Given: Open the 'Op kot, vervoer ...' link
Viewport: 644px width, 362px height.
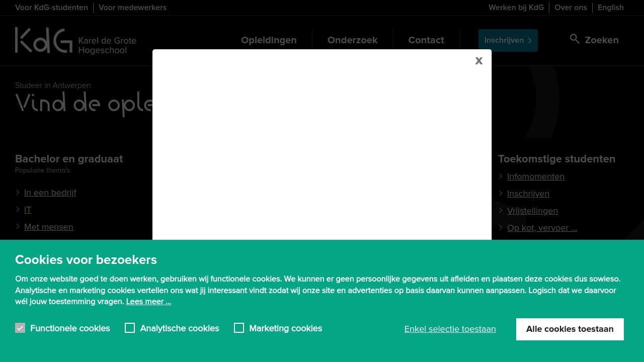Looking at the screenshot, I should pyautogui.click(x=542, y=228).
